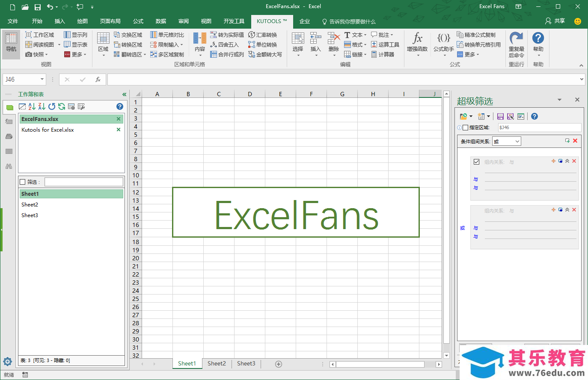Screen dimensions: 588x380
Task: Open the 单位转换 unit conversion tool
Action: (x=263, y=44)
